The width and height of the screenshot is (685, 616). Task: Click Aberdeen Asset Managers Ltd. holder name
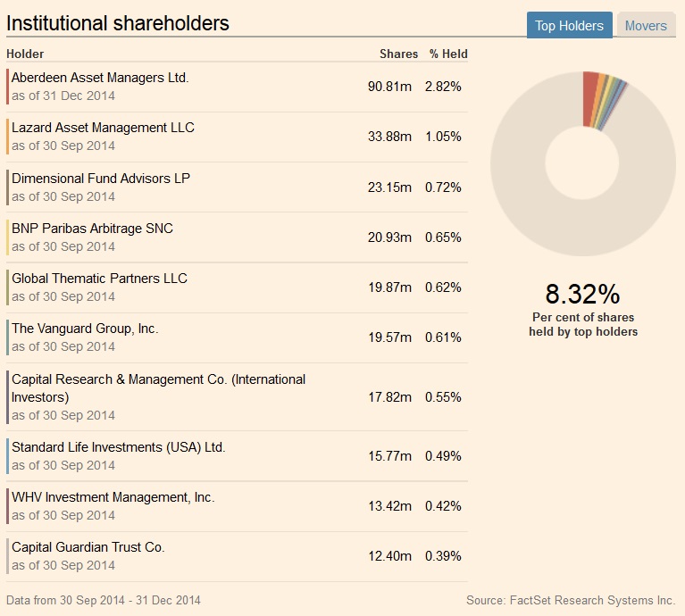click(100, 78)
